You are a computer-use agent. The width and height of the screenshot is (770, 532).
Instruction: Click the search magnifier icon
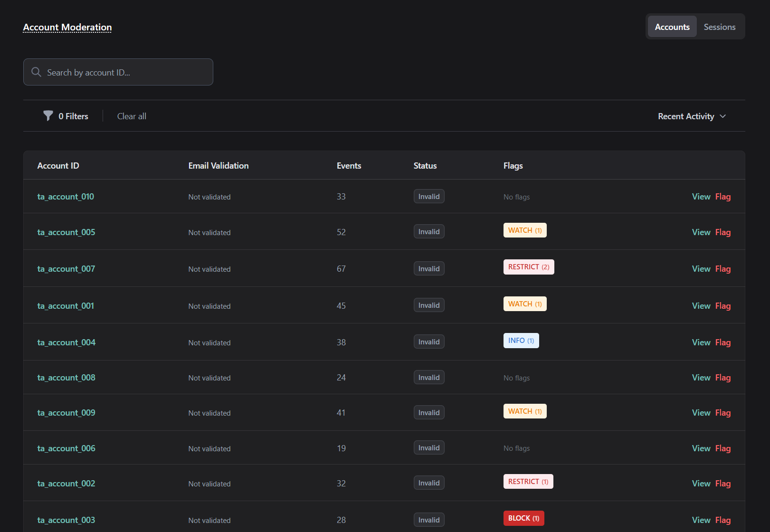36,72
